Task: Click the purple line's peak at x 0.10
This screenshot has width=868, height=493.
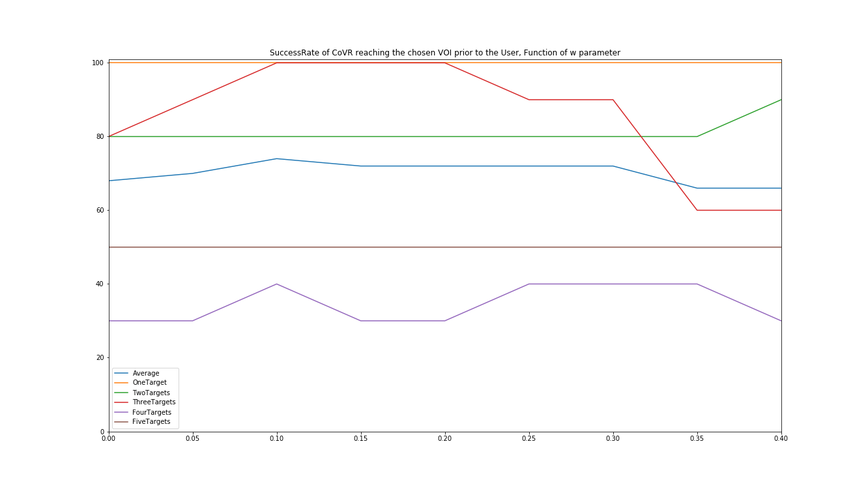Action: (276, 284)
